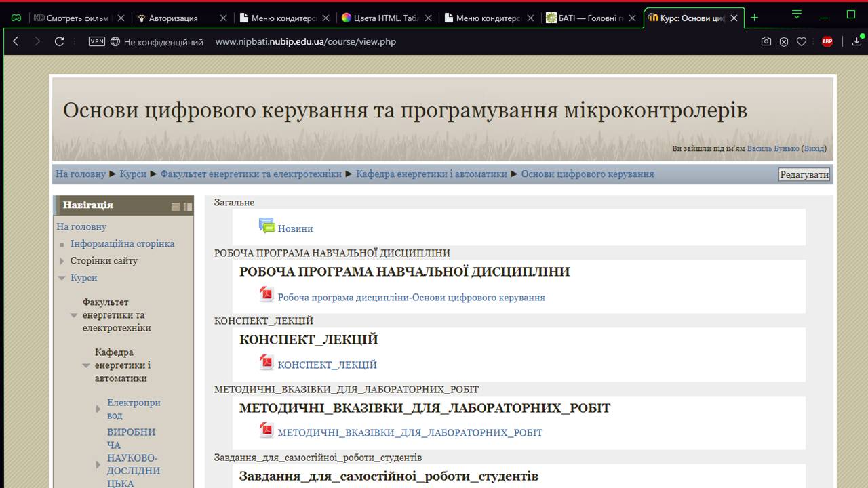
Task: Switch to the 'Авторизация' tab
Action: (174, 18)
